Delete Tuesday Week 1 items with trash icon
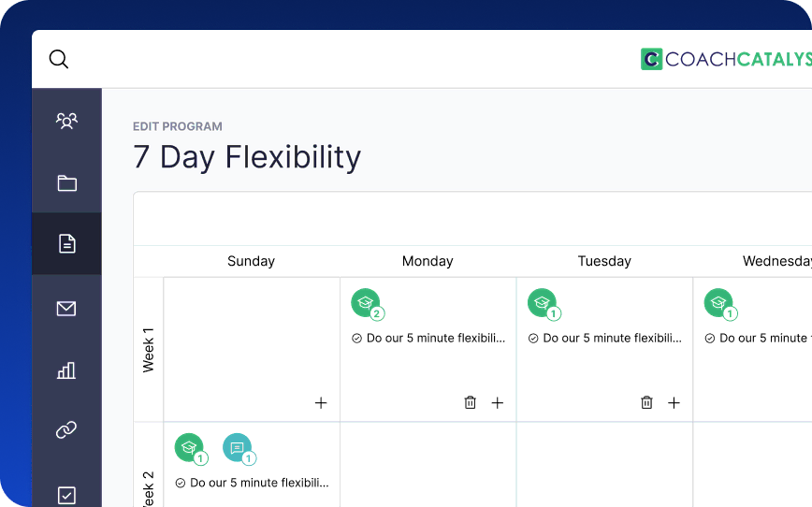 point(646,402)
